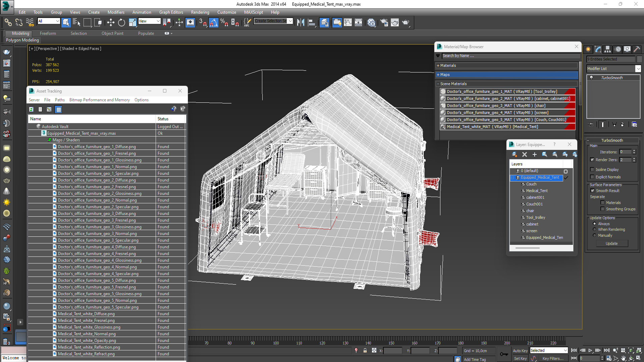Toggle the selection lock icon
The width and height of the screenshot is (644, 362).
365,351
